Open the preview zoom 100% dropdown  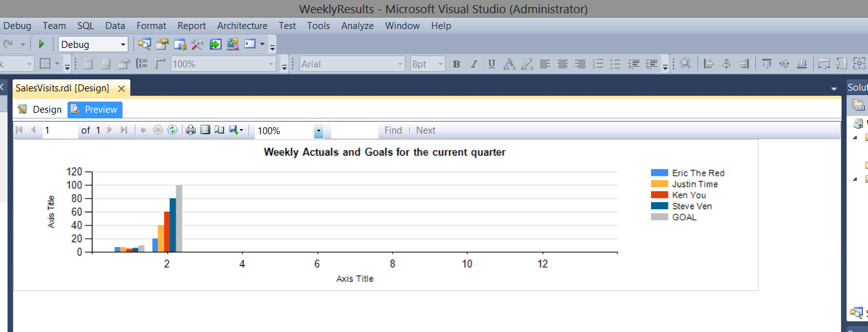(318, 131)
